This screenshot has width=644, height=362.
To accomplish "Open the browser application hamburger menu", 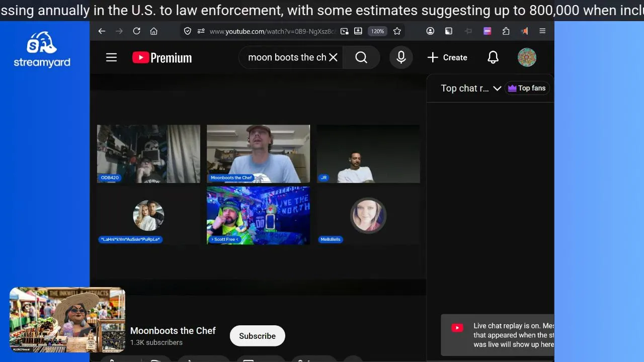I will coord(542,31).
